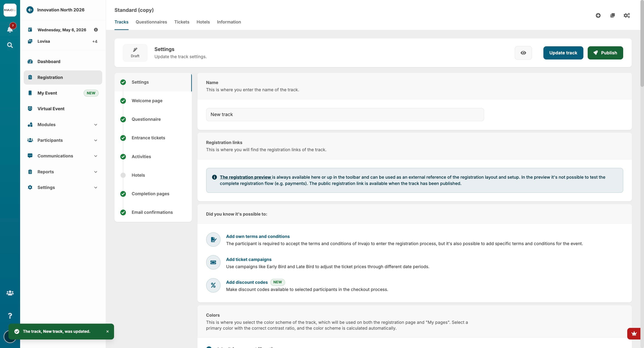Go back using the arrow beside Innovation North 2026
644x348 pixels.
pyautogui.click(x=30, y=10)
